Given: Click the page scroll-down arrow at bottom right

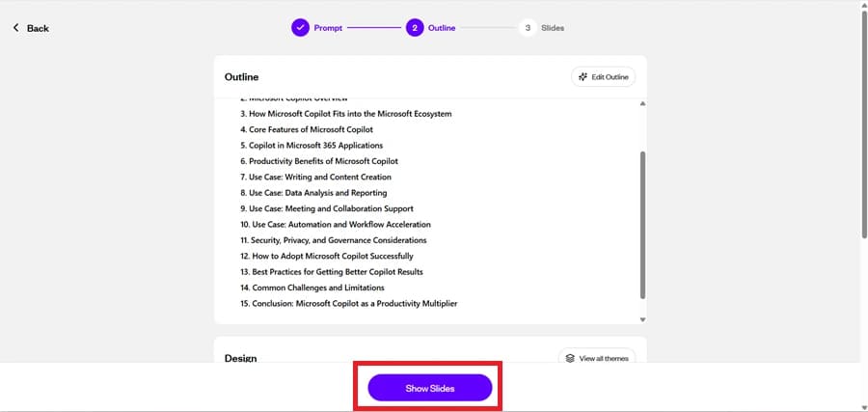Looking at the screenshot, I should (864, 408).
